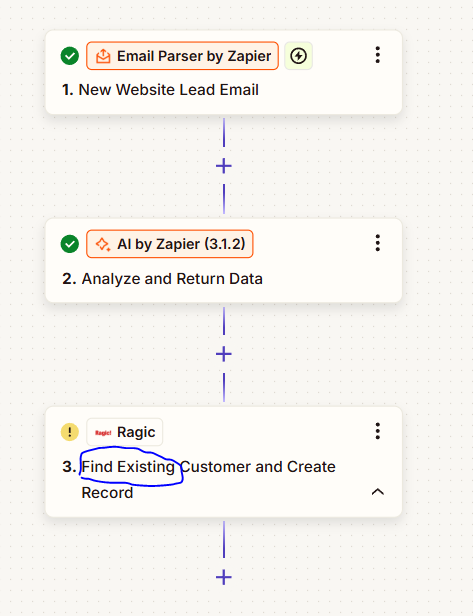Select the Ragic app badge
Image resolution: width=473 pixels, height=616 pixels.
125,432
